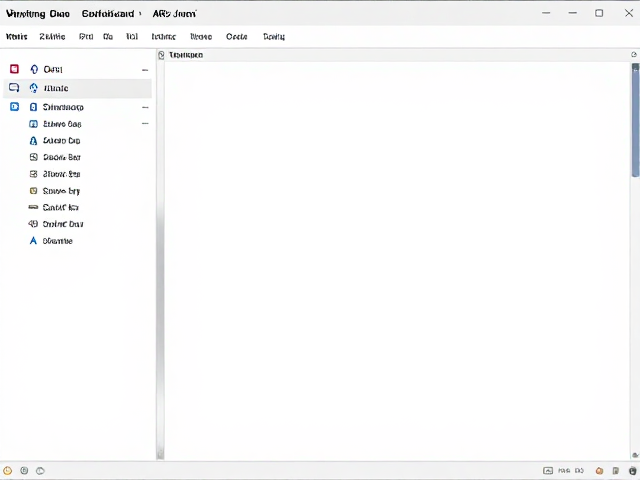Click the main panel title label
This screenshot has height=480, width=640.
[x=186, y=55]
